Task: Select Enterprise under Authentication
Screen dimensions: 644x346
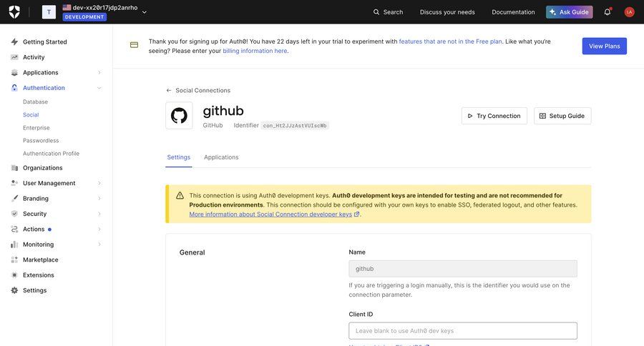Action: click(36, 128)
